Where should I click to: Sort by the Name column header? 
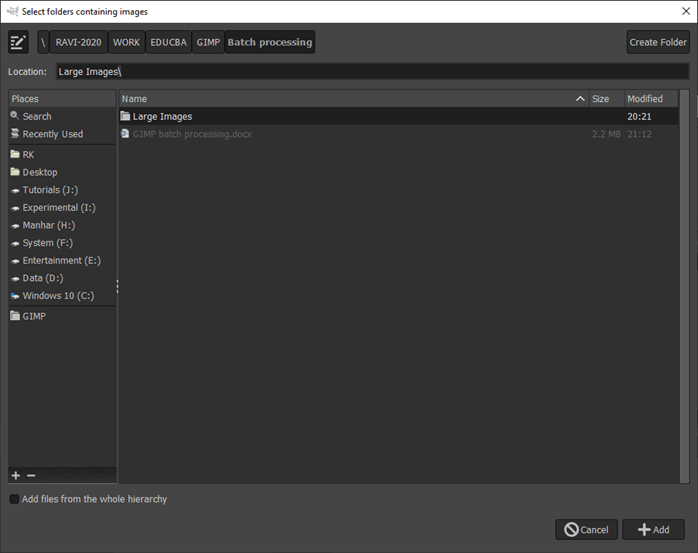(x=354, y=98)
